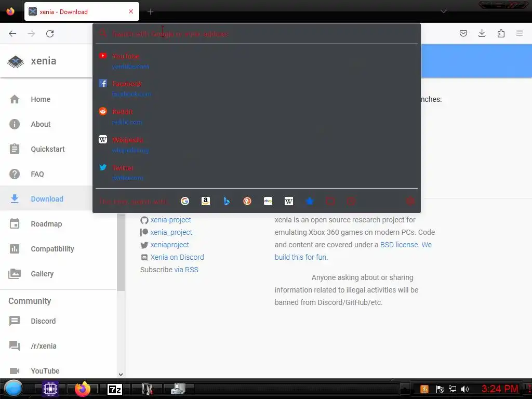The width and height of the screenshot is (532, 399).
Task: Open the xenia-project GitHub link
Action: pos(170,220)
